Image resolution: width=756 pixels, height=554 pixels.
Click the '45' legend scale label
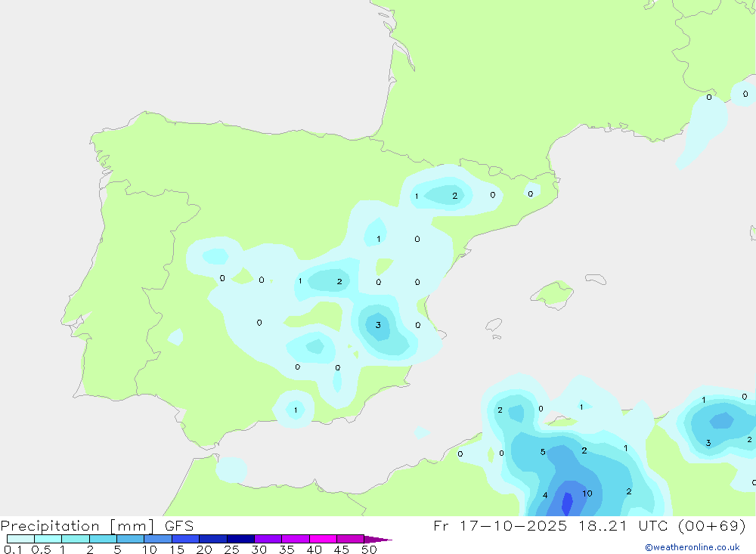(x=342, y=549)
